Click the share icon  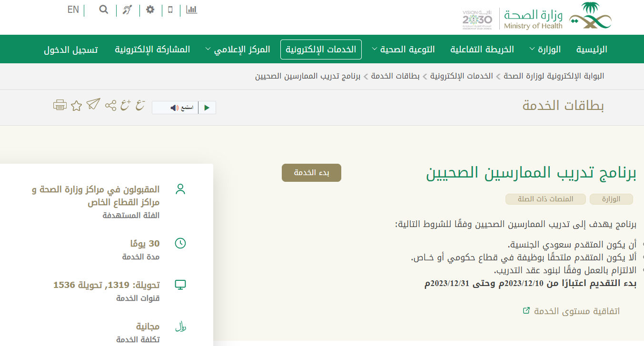110,106
